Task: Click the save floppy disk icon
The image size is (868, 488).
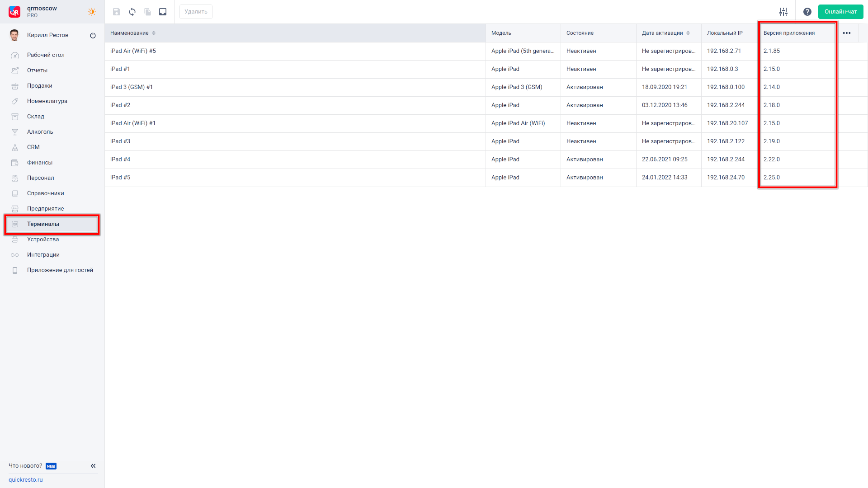Action: (x=117, y=12)
